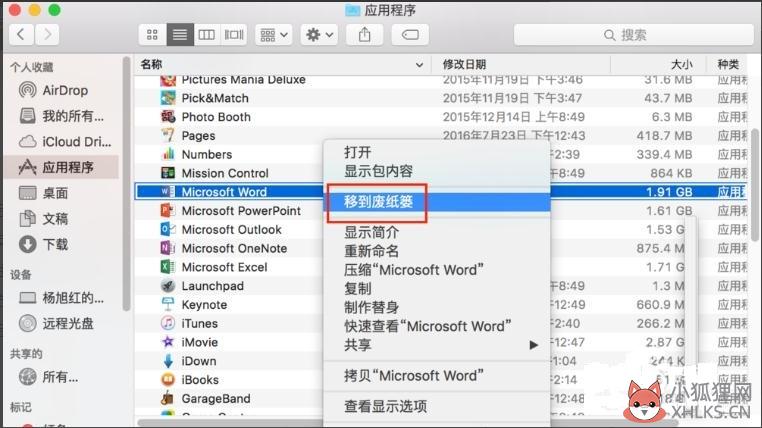Open 所有... under 共享的
Screen dimensions: 762x428
coord(49,377)
